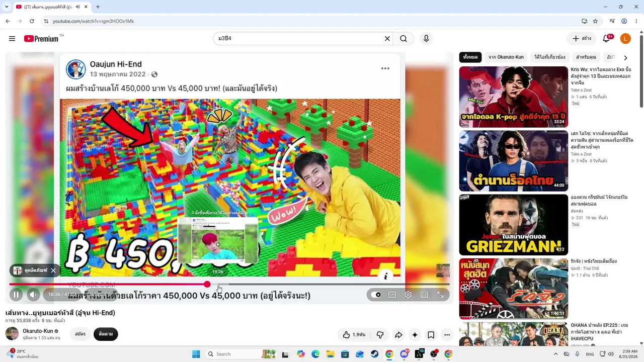Switch to theater mode

(424, 295)
